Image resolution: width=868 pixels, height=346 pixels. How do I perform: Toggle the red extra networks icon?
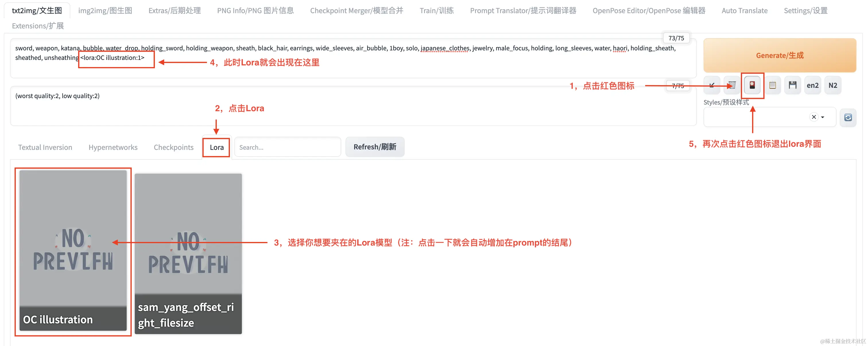(x=752, y=85)
